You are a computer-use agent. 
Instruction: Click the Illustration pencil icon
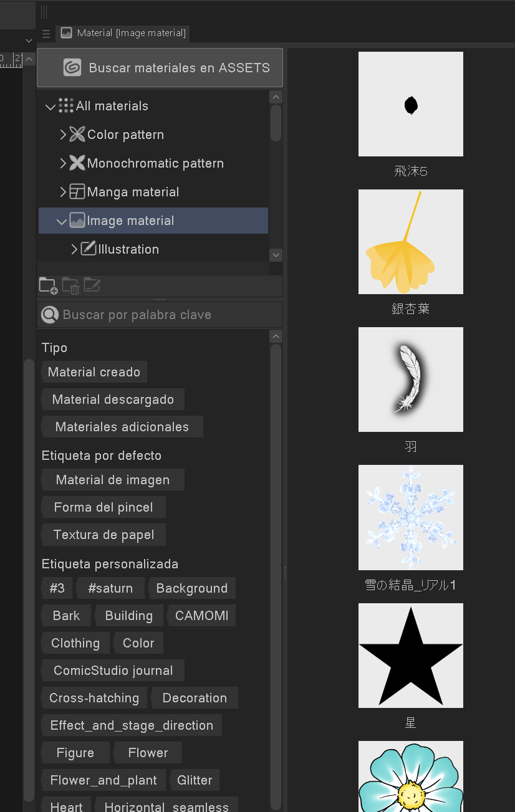[89, 249]
